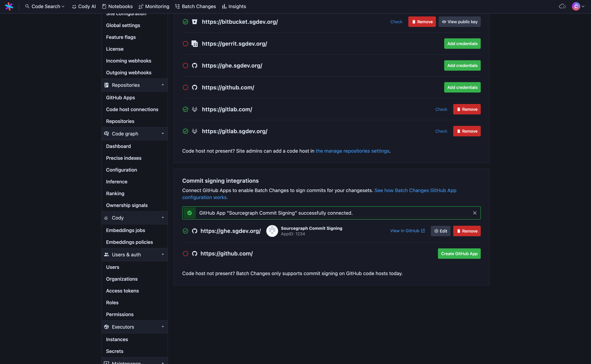Click the GitHub icon beside github.com Add credentials row
Screen dimensions: 591x364
[195, 87]
